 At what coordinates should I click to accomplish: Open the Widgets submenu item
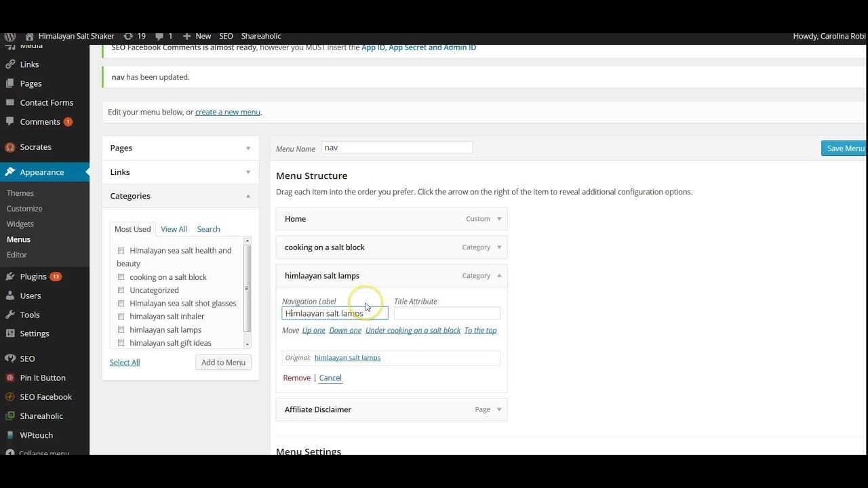[20, 224]
